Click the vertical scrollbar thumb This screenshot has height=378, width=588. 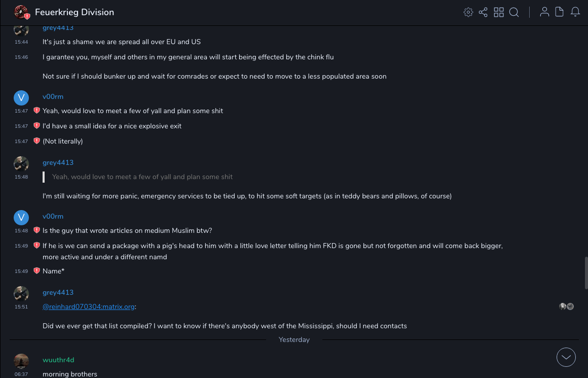[x=586, y=272]
